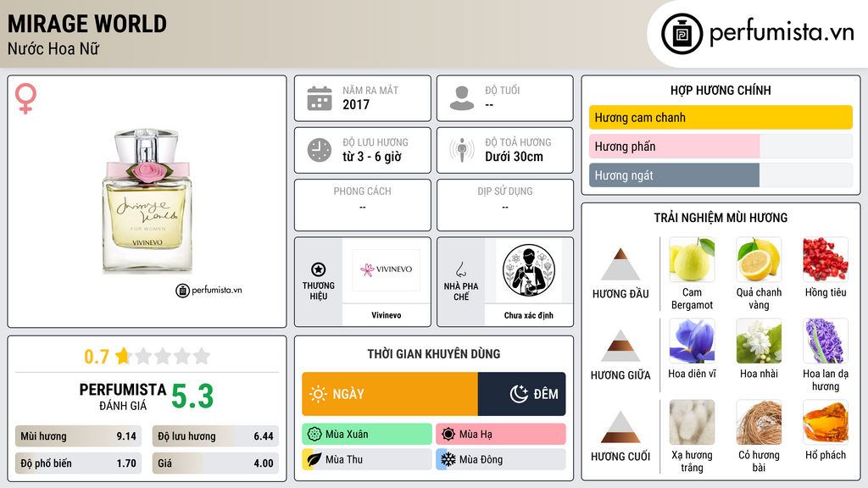Click the snowflake icon next to Mùa Đông
Viewport: 868px width, 488px height.
(x=448, y=459)
